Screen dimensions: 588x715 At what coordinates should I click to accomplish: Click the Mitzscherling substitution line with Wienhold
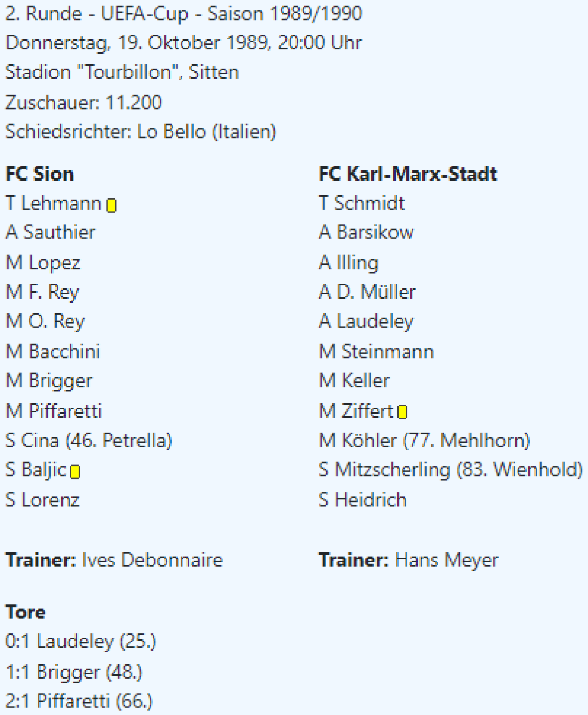point(450,470)
